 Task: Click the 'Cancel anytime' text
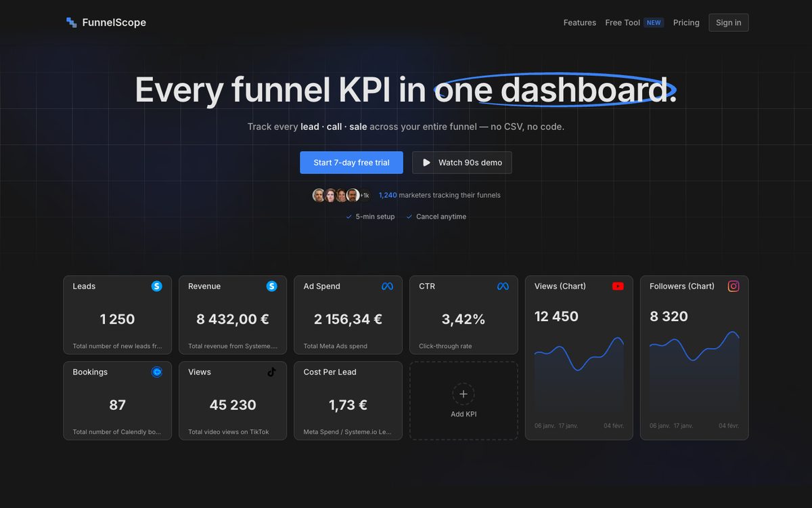(441, 217)
